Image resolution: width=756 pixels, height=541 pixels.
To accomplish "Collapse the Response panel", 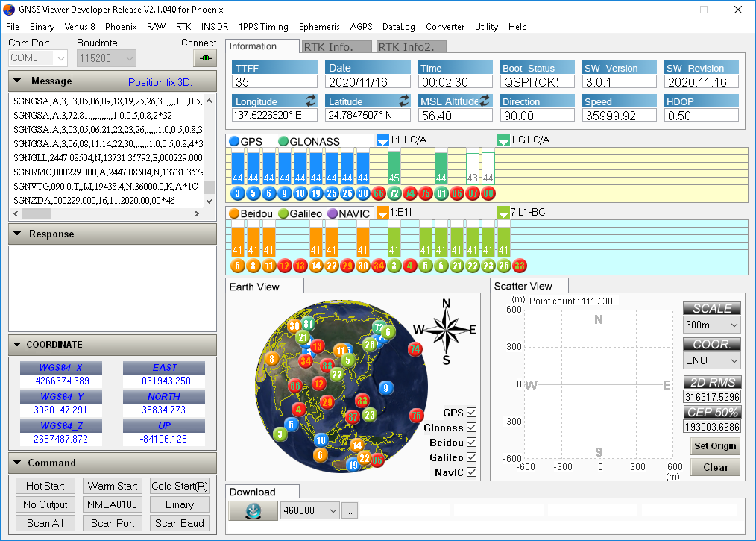I will click(x=17, y=234).
